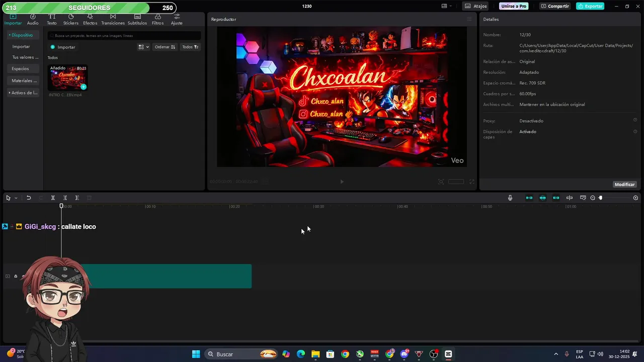The width and height of the screenshot is (644, 362).
Task: Open Materiales in the sidebar
Action: (24, 80)
